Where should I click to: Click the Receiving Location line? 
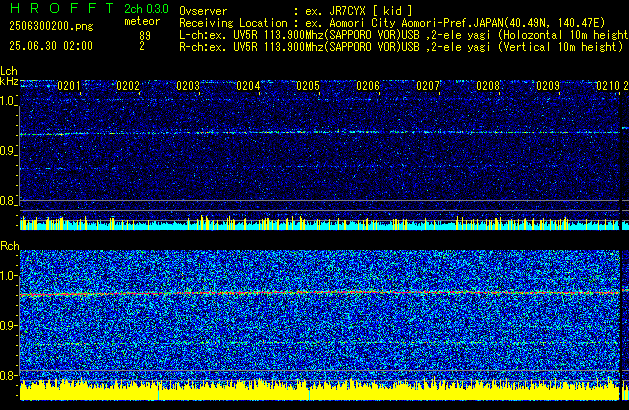(392, 23)
